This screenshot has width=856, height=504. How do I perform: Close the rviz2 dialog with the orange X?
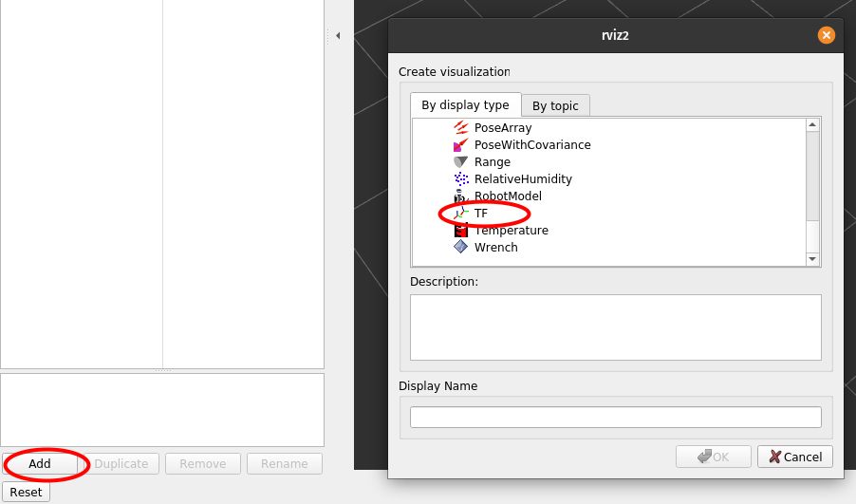point(826,35)
